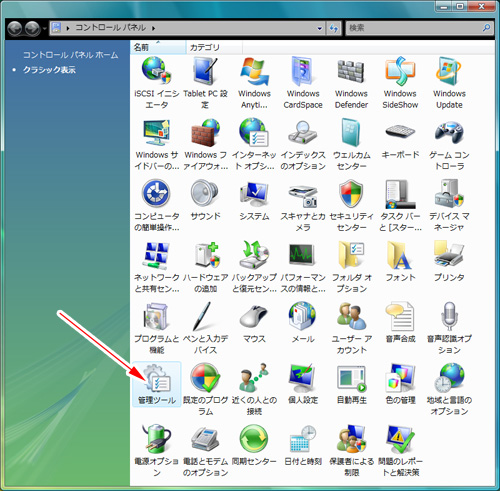
Task: Sort by 名前 column header
Action: (158, 47)
